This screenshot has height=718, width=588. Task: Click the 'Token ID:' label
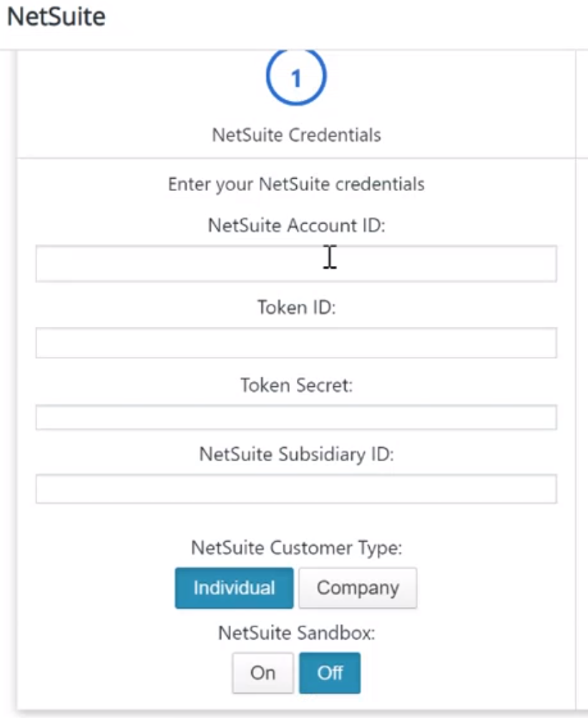coord(296,308)
